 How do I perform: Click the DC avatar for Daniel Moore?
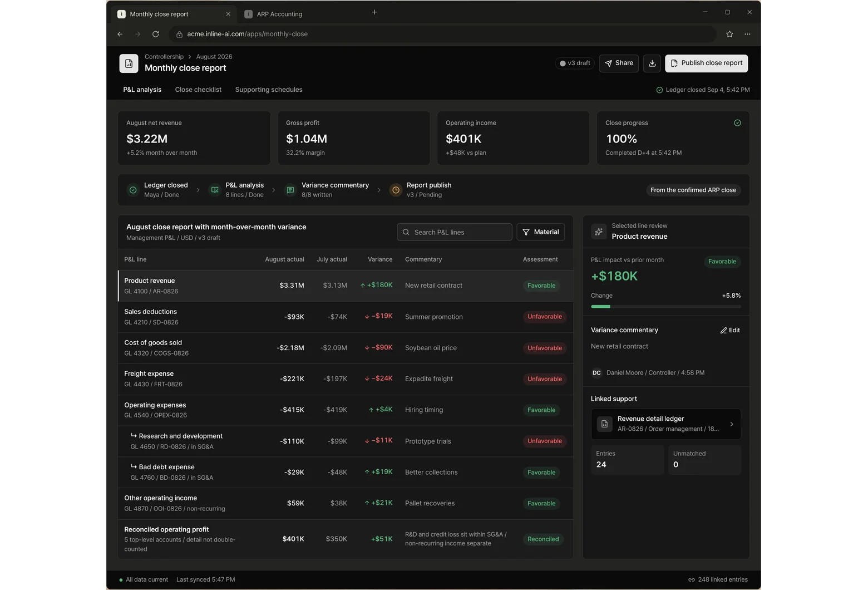(596, 373)
